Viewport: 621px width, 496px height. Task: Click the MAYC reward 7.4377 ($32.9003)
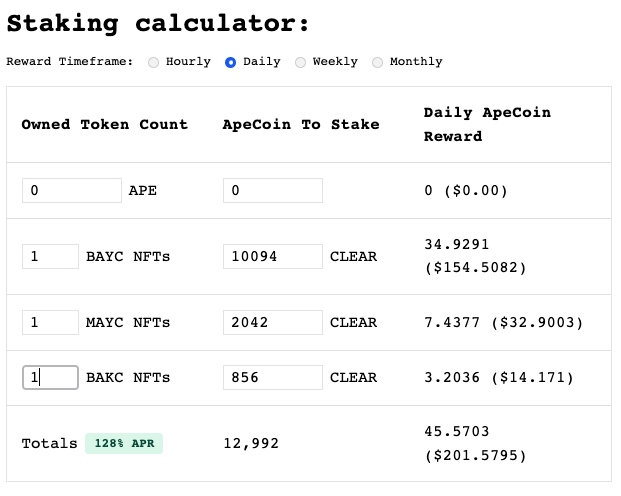click(503, 322)
